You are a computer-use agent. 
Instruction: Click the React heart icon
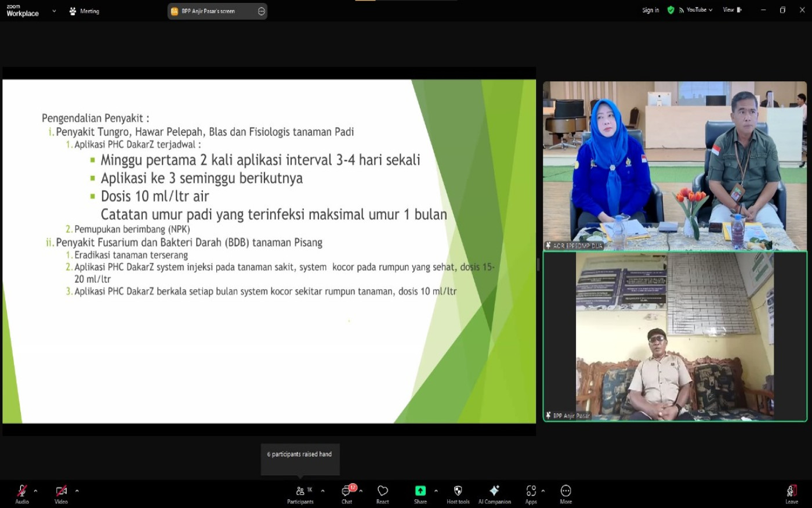point(382,491)
